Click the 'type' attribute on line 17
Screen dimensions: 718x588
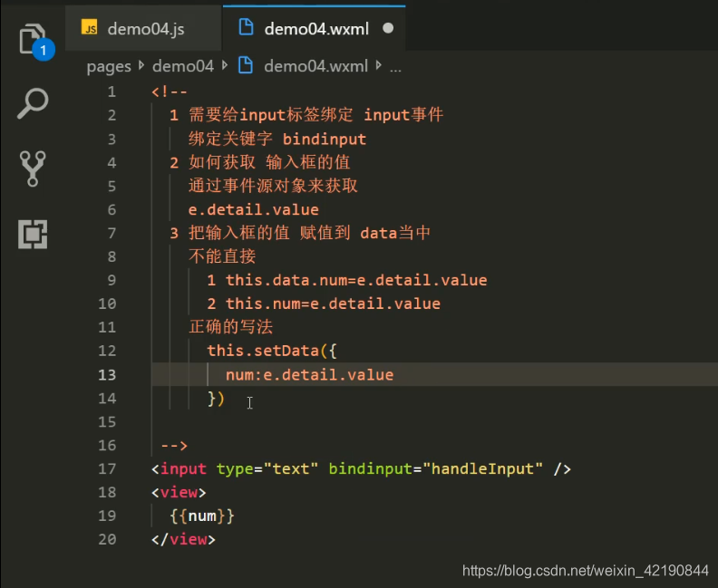click(235, 469)
